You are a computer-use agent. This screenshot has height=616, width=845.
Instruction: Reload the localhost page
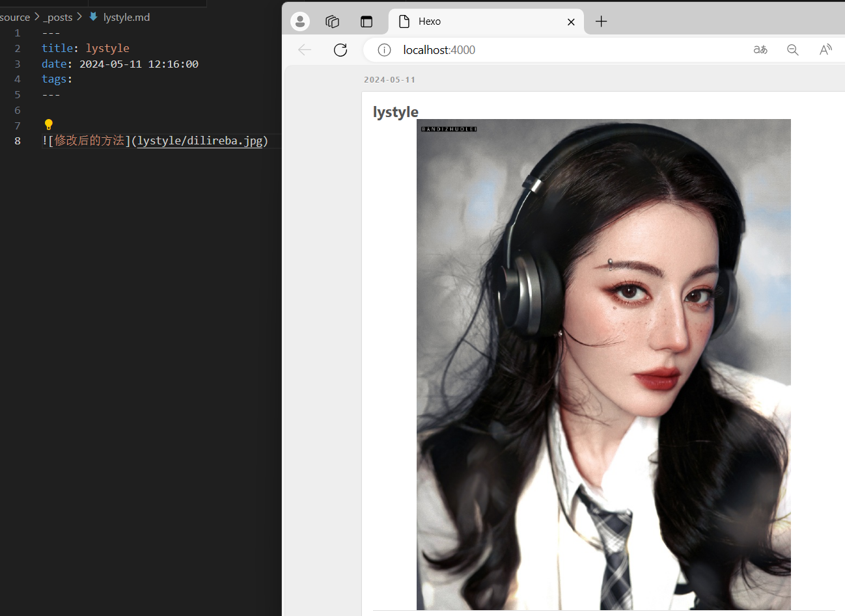coord(340,50)
